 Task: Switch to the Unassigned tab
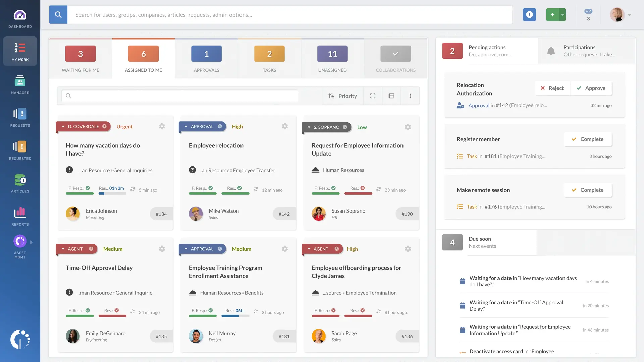point(332,58)
